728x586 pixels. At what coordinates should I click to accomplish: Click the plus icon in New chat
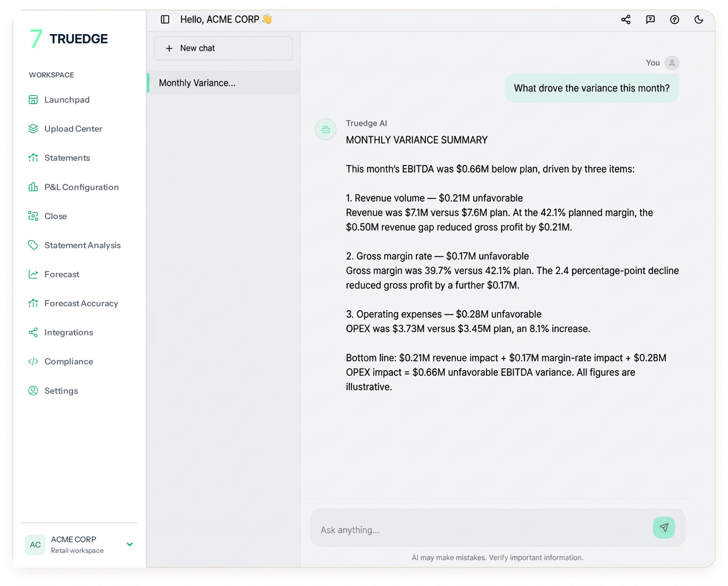[x=169, y=48]
